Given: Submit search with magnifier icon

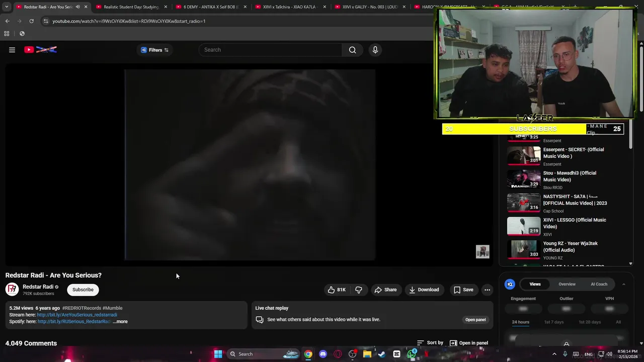Looking at the screenshot, I should [x=352, y=50].
